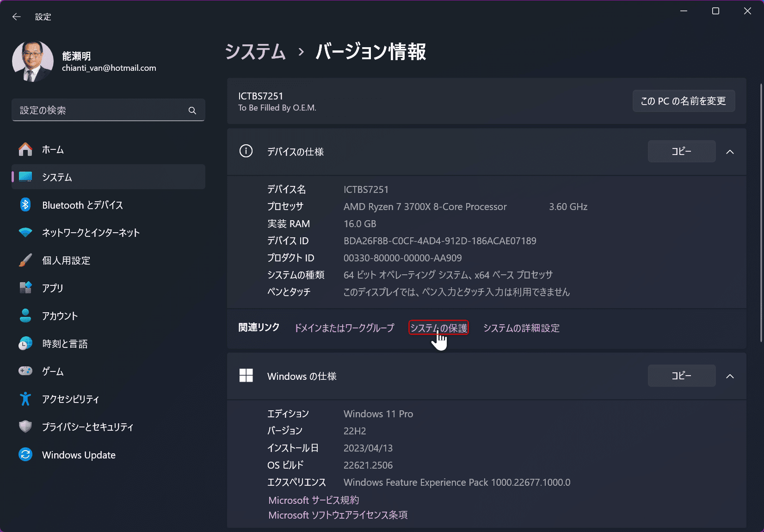Click product ID 00330-80000-00000-AA909
The image size is (764, 532).
click(x=403, y=258)
